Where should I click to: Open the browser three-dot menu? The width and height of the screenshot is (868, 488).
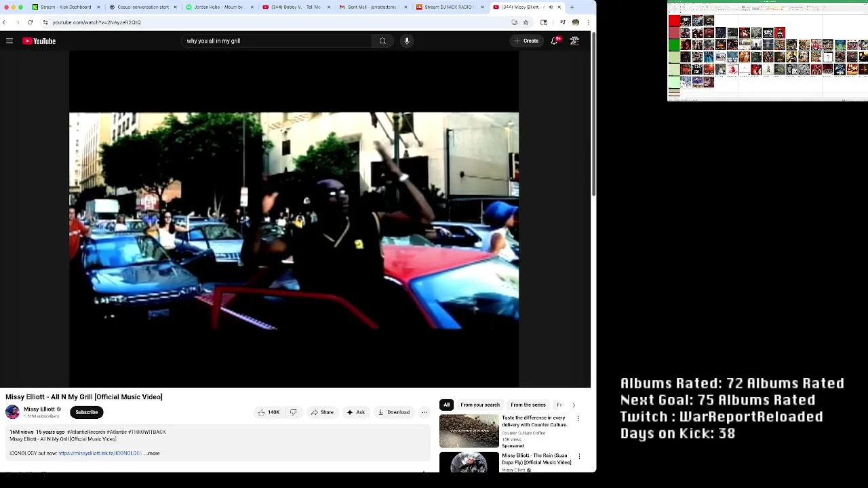[x=588, y=22]
